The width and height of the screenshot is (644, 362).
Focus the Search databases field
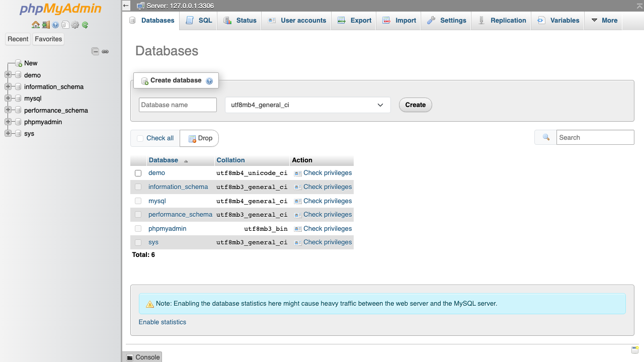click(595, 138)
